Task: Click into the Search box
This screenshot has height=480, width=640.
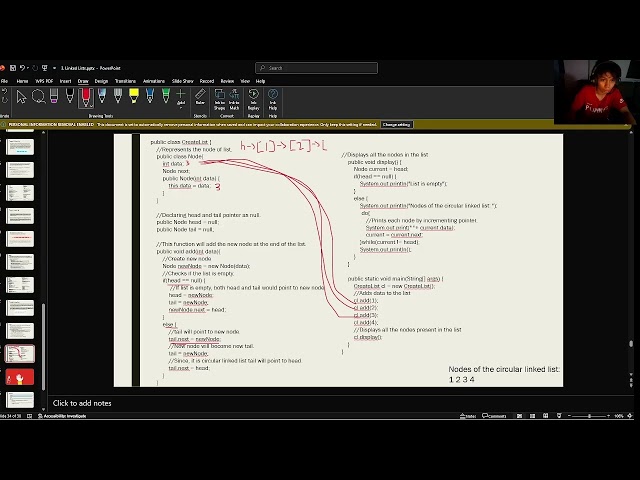Action: [317, 68]
